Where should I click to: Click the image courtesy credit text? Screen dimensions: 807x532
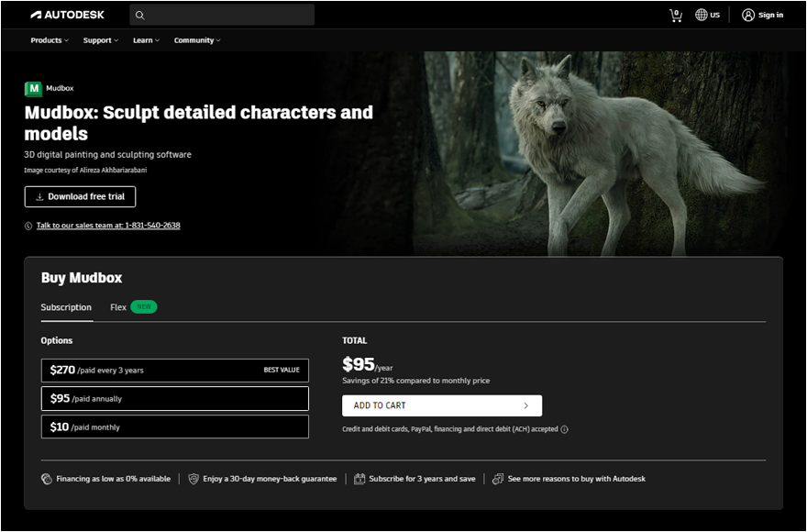coord(85,171)
